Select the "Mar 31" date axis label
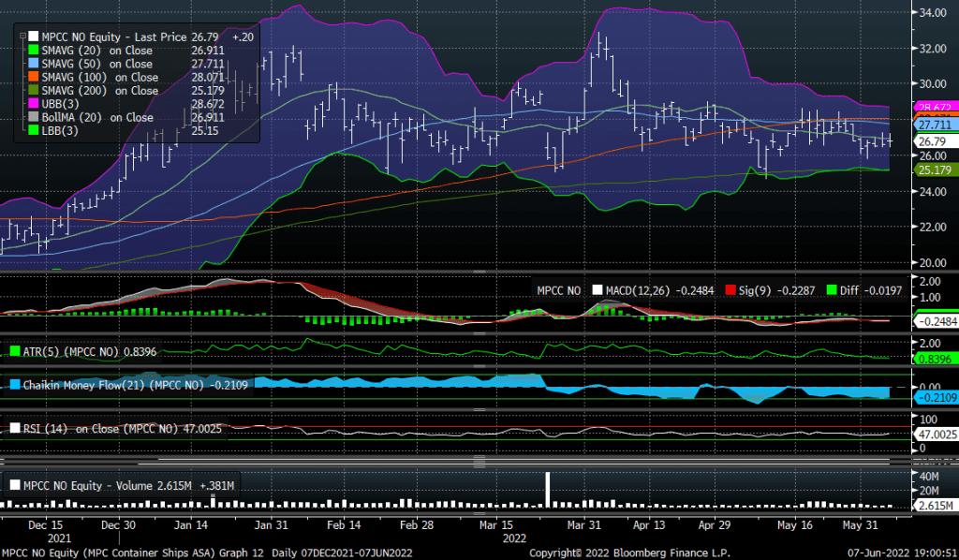This screenshot has width=959, height=560. (584, 524)
